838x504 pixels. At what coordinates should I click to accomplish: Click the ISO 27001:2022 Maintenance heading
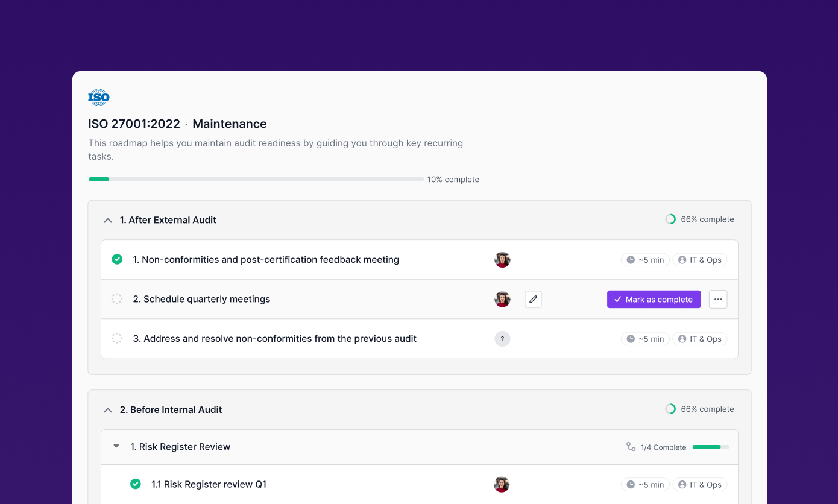177,124
